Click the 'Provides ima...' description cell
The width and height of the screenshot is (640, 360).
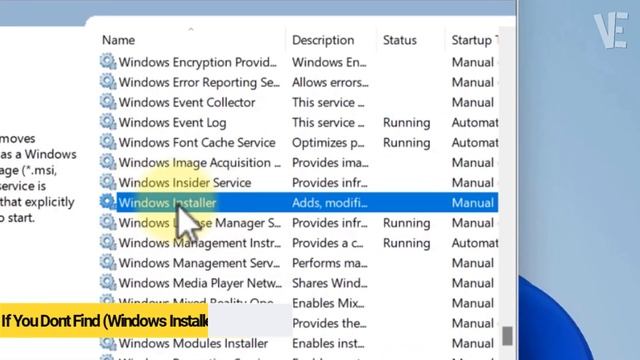(x=330, y=162)
